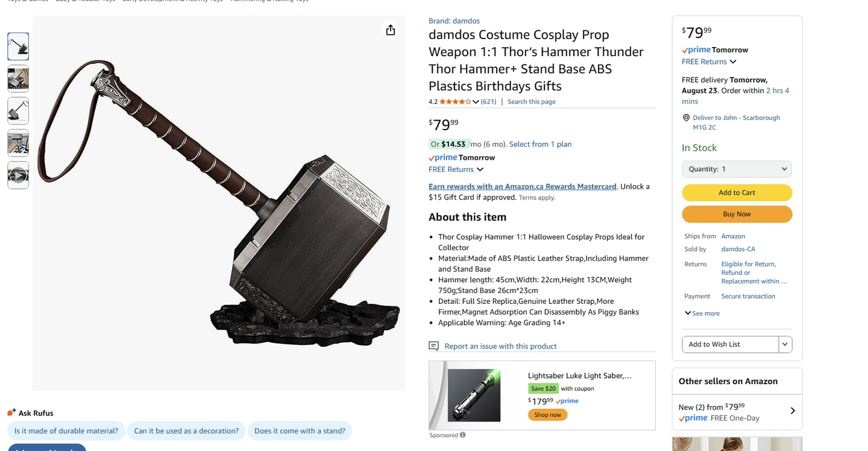Image resolution: width=868 pixels, height=451 pixels.
Task: Open the Quantity dropdown
Action: click(737, 169)
